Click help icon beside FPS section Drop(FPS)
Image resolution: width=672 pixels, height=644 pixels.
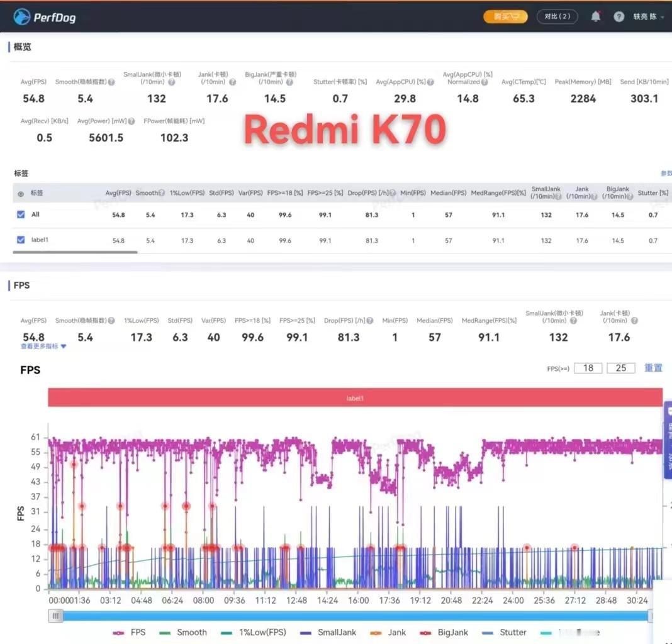[370, 321]
